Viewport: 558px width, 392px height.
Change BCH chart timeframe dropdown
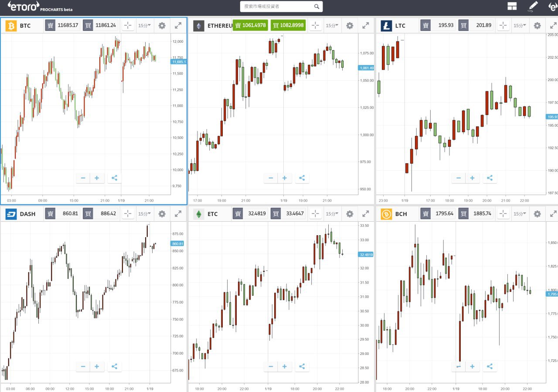(x=520, y=214)
